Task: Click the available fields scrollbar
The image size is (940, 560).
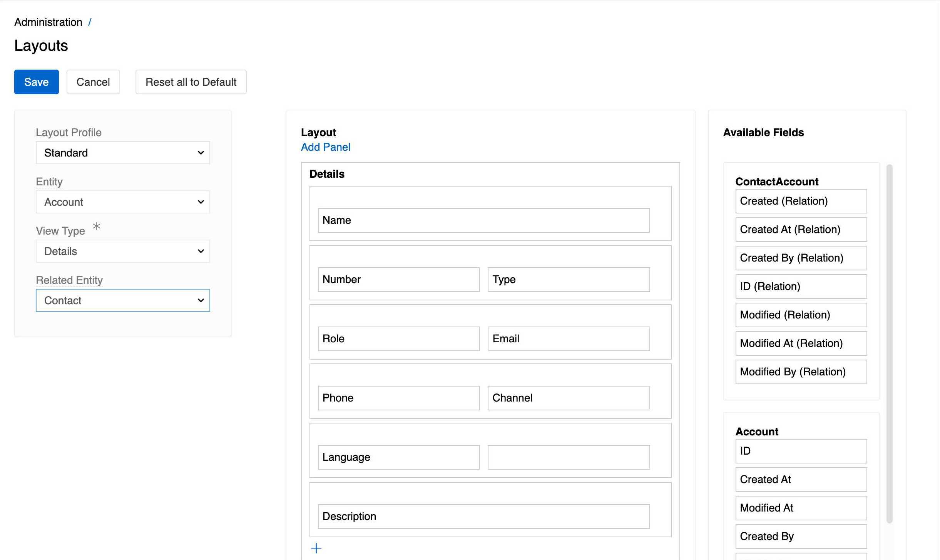Action: pos(889,343)
